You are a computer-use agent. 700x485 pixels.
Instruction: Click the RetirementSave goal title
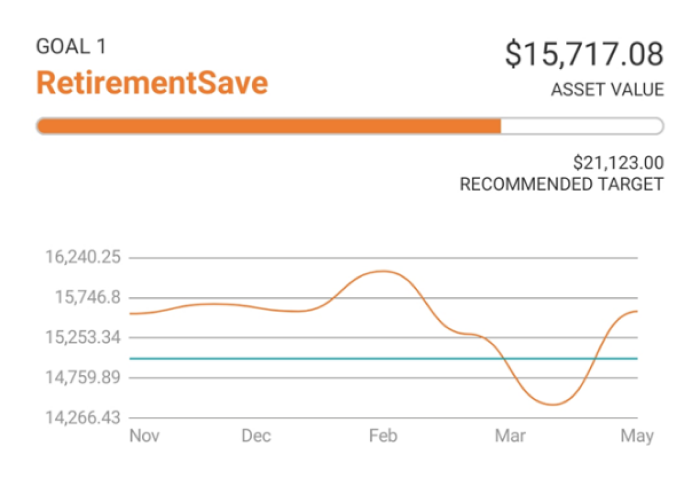152,82
